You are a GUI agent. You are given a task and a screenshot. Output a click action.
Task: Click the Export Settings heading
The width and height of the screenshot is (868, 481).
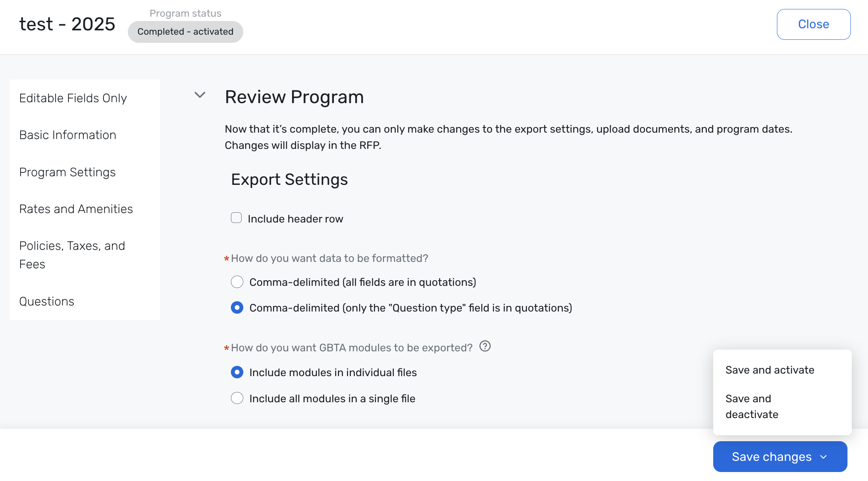(289, 180)
